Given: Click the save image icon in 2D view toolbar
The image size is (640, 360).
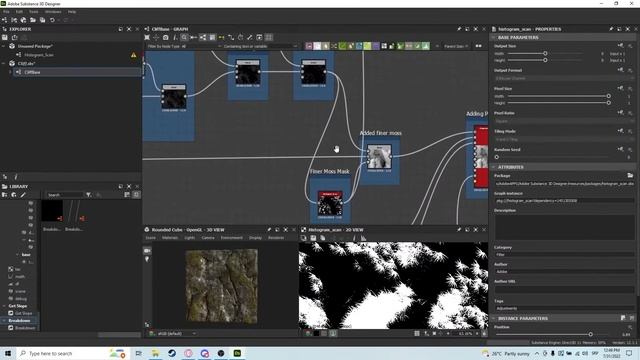Looking at the screenshot, I should point(313,238).
